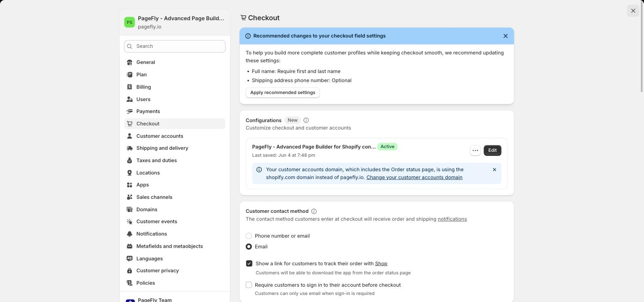
Task: Click the pagefly.io domain under store name
Action: click(x=150, y=27)
